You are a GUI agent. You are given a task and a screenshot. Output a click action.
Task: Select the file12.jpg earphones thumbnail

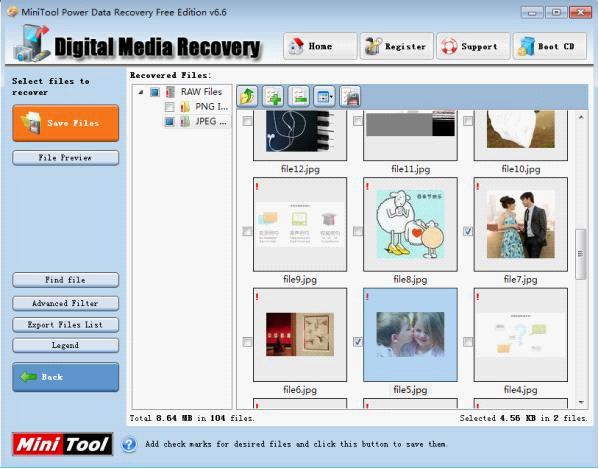300,135
